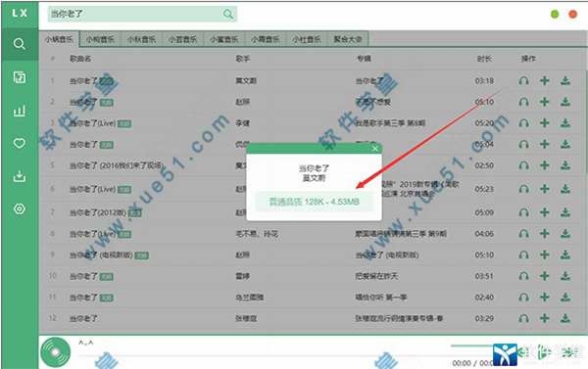Download row 4 song lasting 05:04

pyautogui.click(x=565, y=144)
